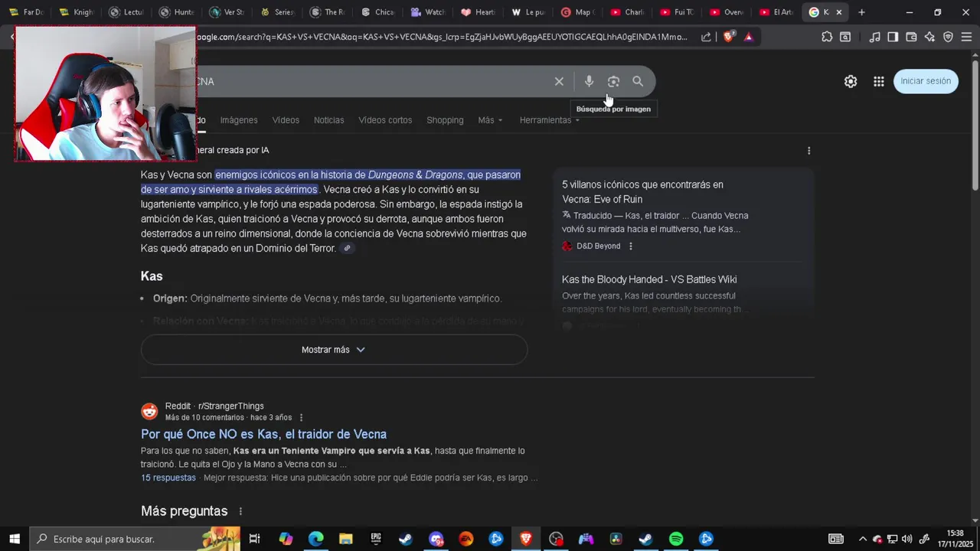Click the Windows taskbar search box
This screenshot has width=980, height=551.
(x=135, y=539)
